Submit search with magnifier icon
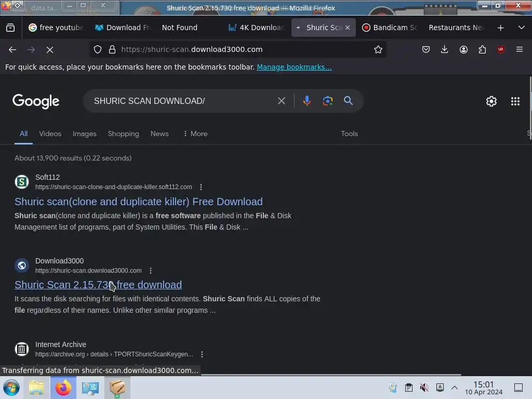The width and height of the screenshot is (532, 399). [348, 101]
